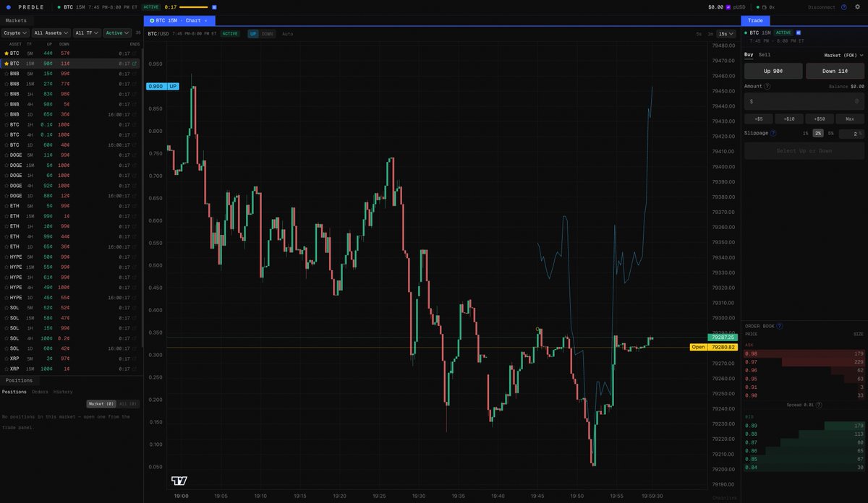Click the dollar Amount input field
The image size is (868, 503).
coord(804,101)
